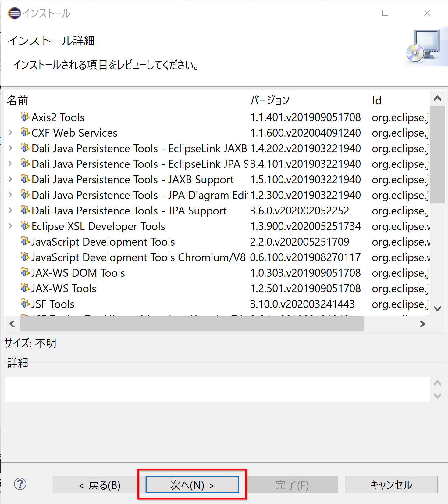
Task: Click inside the 詳細 details text area
Action: (x=217, y=389)
